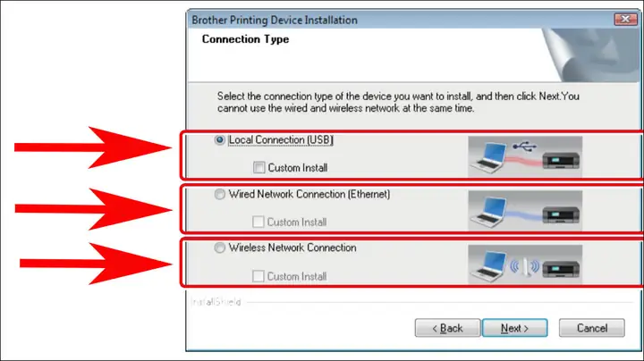The height and width of the screenshot is (361, 644).
Task: Close the Brother Printing Device Installation window
Action: 625,19
